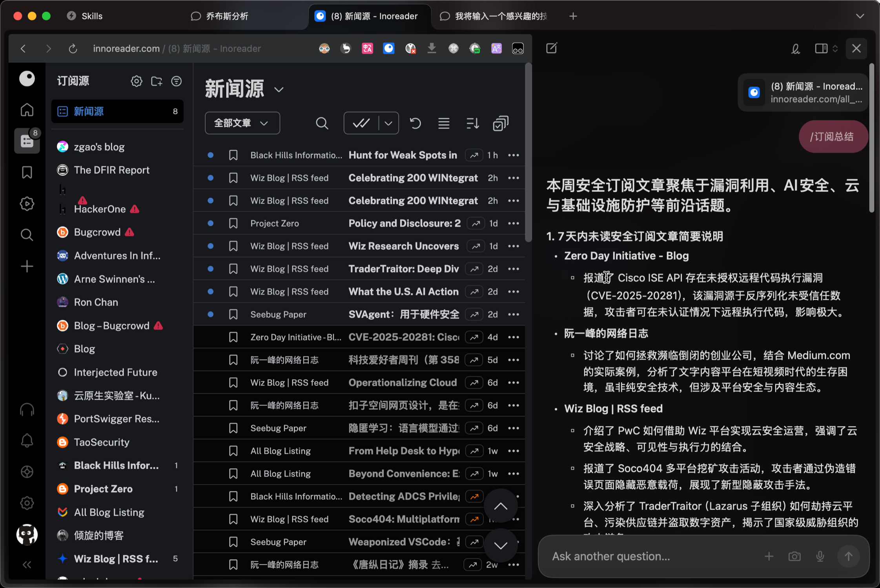Open the side panel layout dropdown

point(835,49)
